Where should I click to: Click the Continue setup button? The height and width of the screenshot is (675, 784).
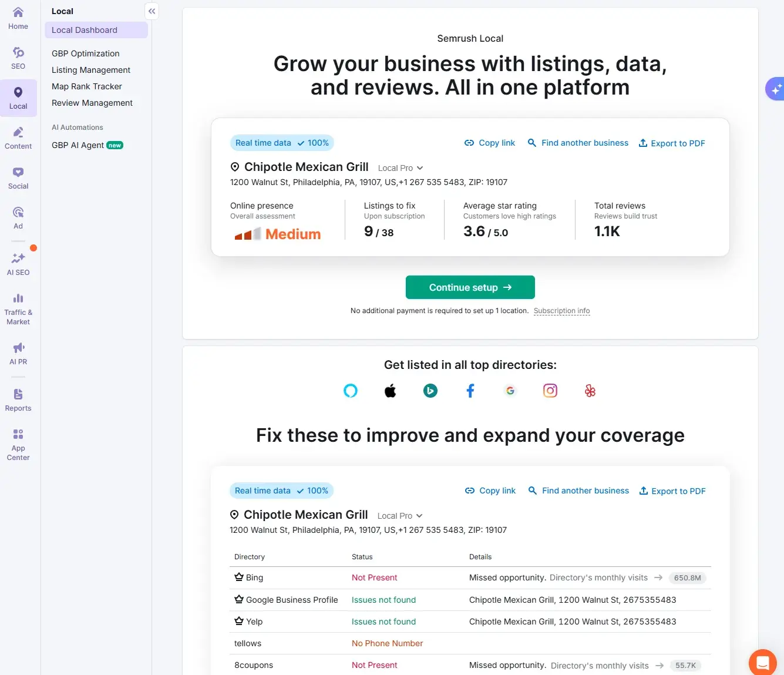(x=470, y=287)
